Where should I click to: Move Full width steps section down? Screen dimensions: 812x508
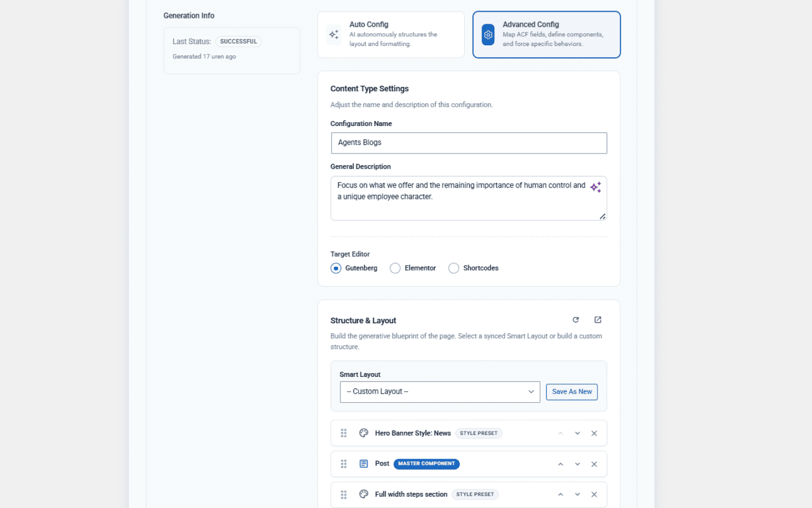coord(577,495)
